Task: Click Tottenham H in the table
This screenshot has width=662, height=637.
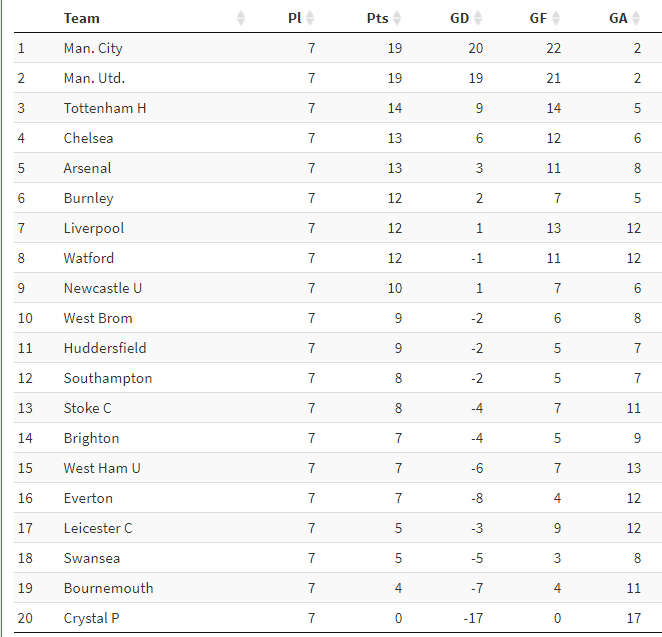Action: tap(105, 108)
